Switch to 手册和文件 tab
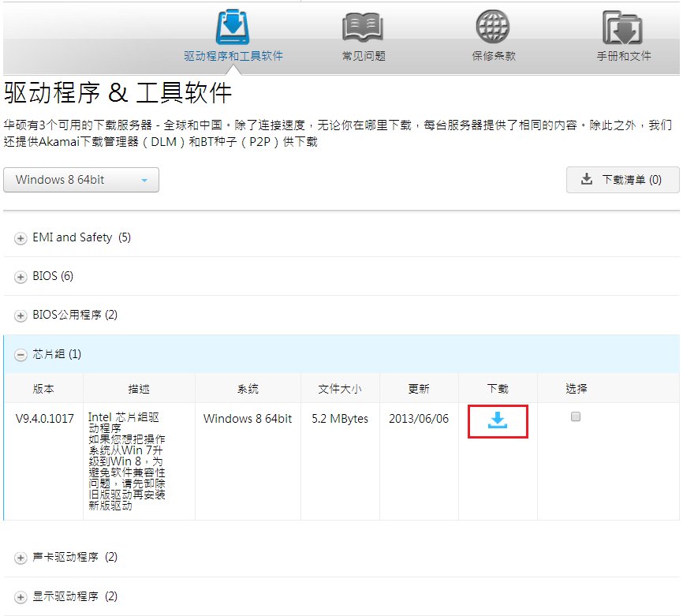Screen dimensions: 683x616 [x=623, y=56]
